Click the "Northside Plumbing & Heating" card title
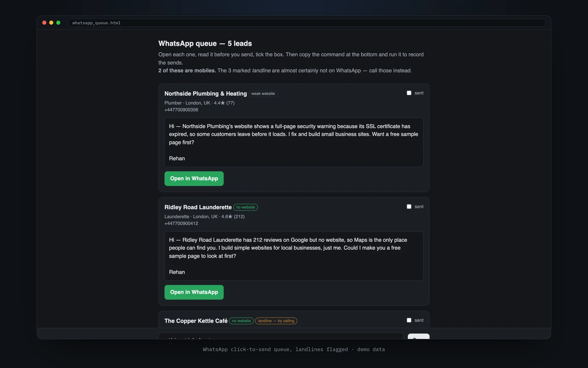The width and height of the screenshot is (588, 368). [x=206, y=93]
